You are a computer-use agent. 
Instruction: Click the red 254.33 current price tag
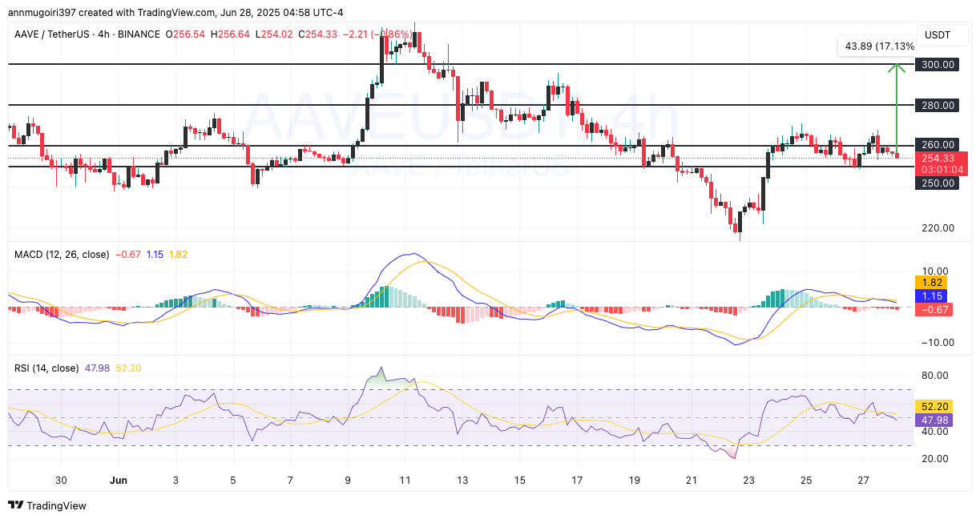tap(942, 158)
